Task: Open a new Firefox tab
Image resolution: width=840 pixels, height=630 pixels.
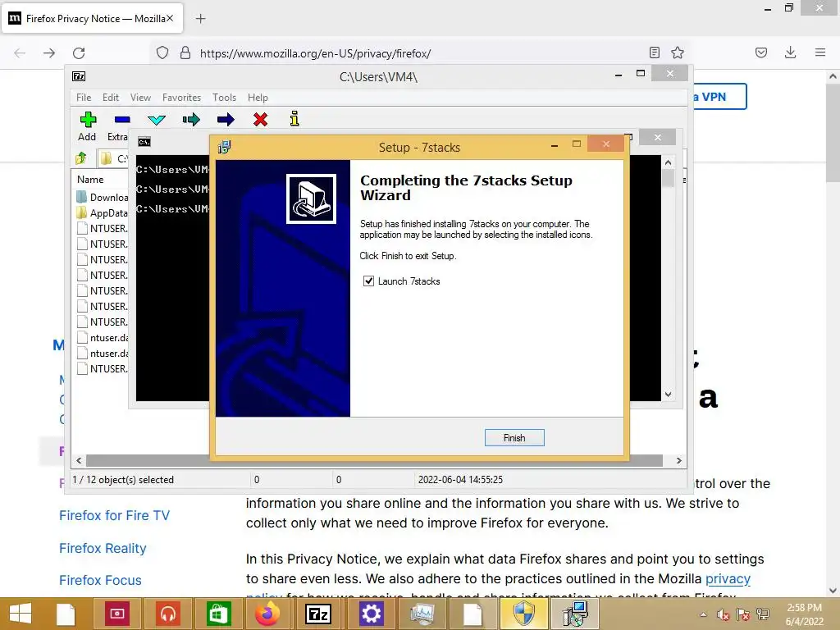Action: 200,19
